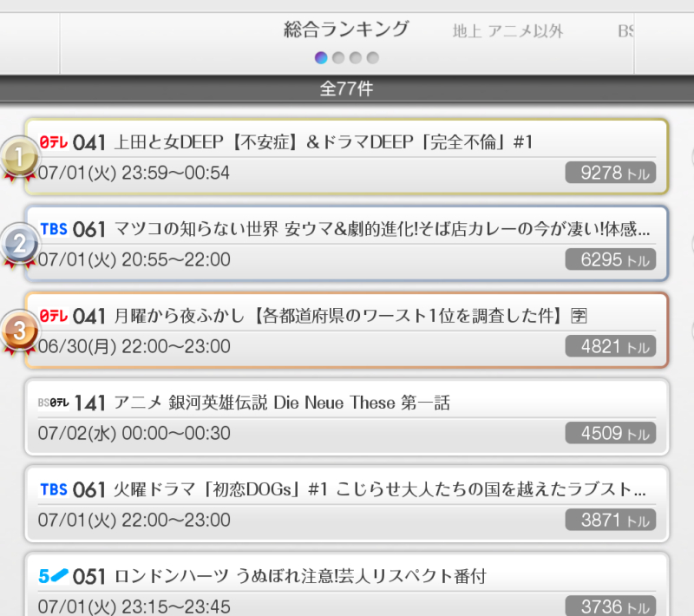Image resolution: width=694 pixels, height=616 pixels.
Task: Click 日テレ logo on 上田と女DEEP row
Action: 54,142
